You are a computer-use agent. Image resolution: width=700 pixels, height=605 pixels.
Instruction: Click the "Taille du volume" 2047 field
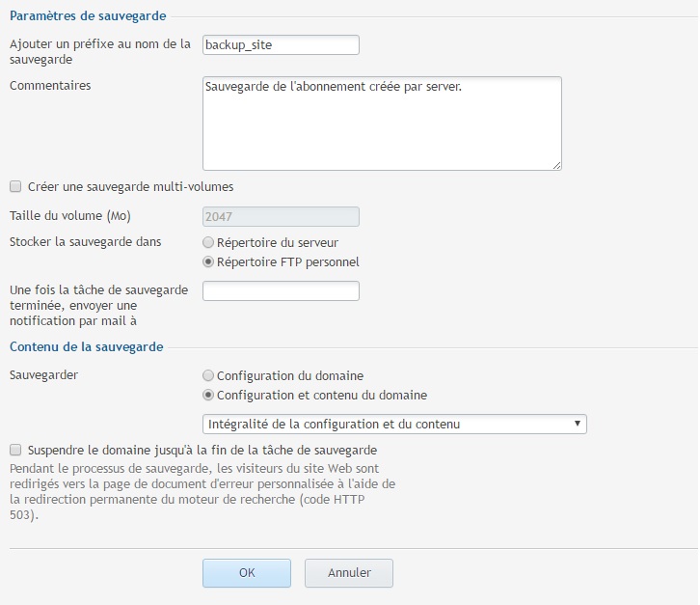pos(281,217)
